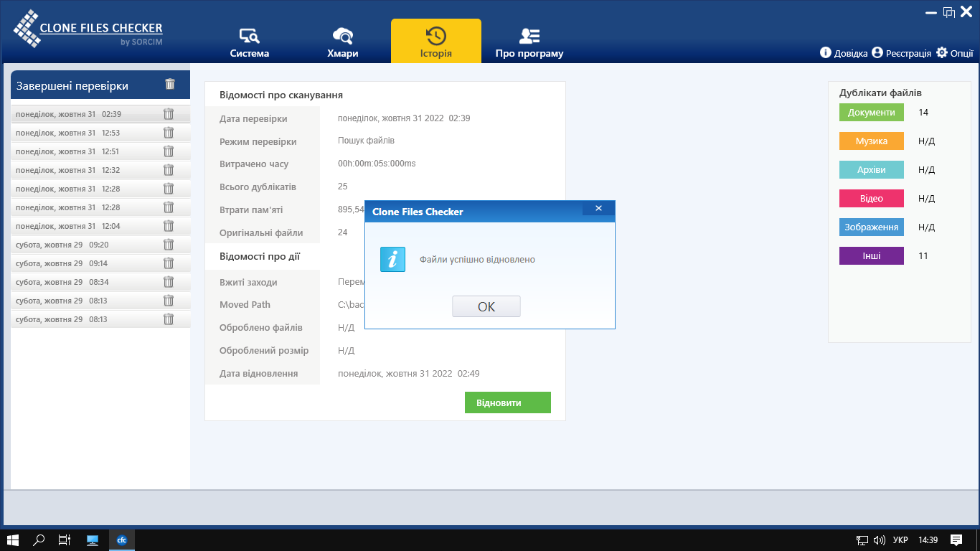Click the volume icon in tray
The image size is (980, 551).
[x=880, y=540]
